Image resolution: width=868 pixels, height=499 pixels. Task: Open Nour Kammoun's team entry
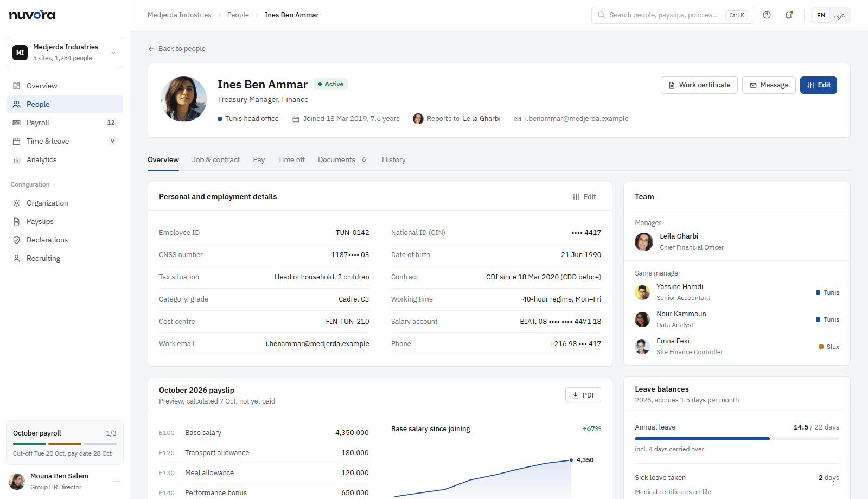coord(737,319)
